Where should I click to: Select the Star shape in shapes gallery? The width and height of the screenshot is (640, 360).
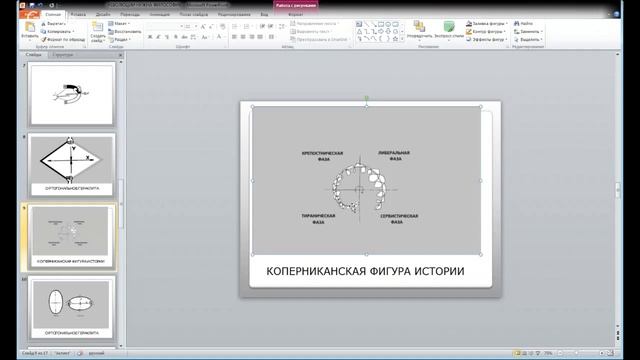pyautogui.click(x=395, y=39)
